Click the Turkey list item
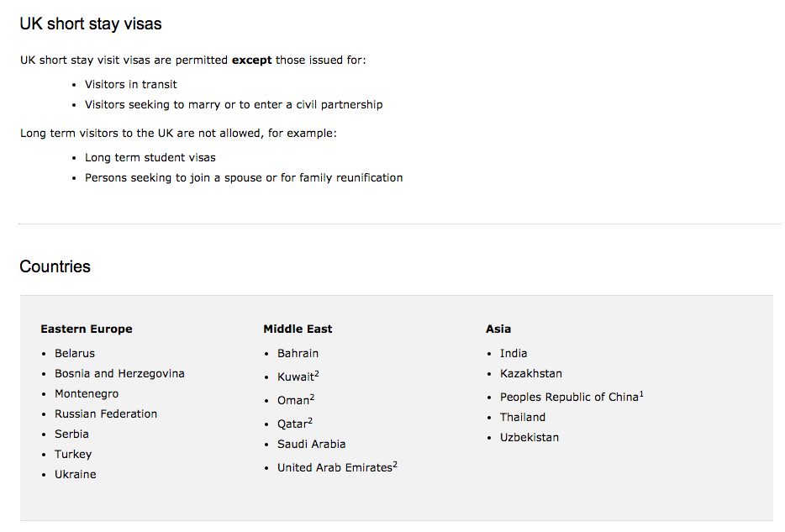 [73, 455]
